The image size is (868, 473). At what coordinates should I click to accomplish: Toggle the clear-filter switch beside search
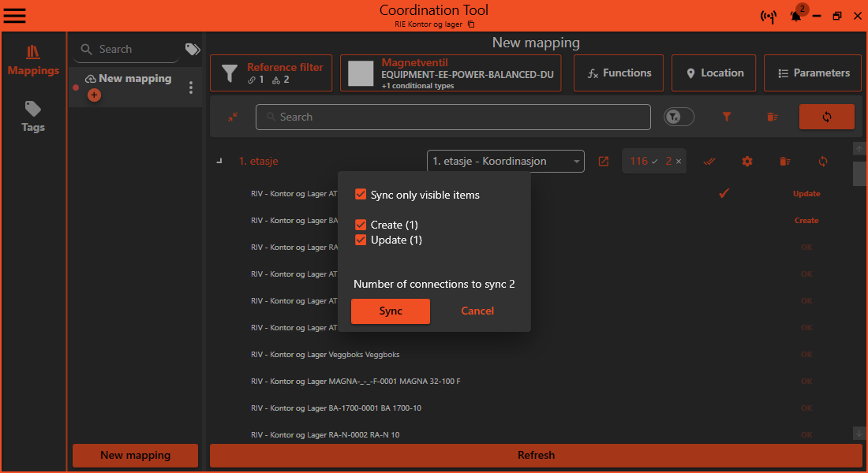coord(679,116)
